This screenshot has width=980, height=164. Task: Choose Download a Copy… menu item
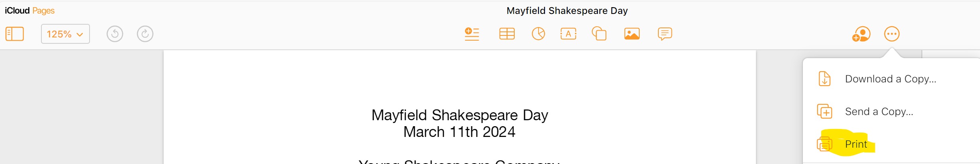[890, 79]
